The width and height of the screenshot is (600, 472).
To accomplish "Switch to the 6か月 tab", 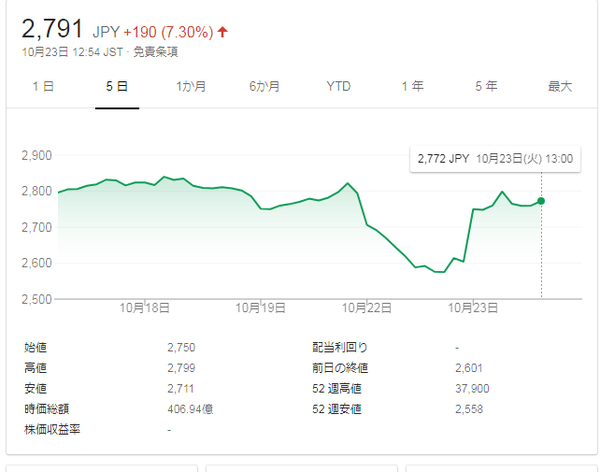I will tap(264, 86).
